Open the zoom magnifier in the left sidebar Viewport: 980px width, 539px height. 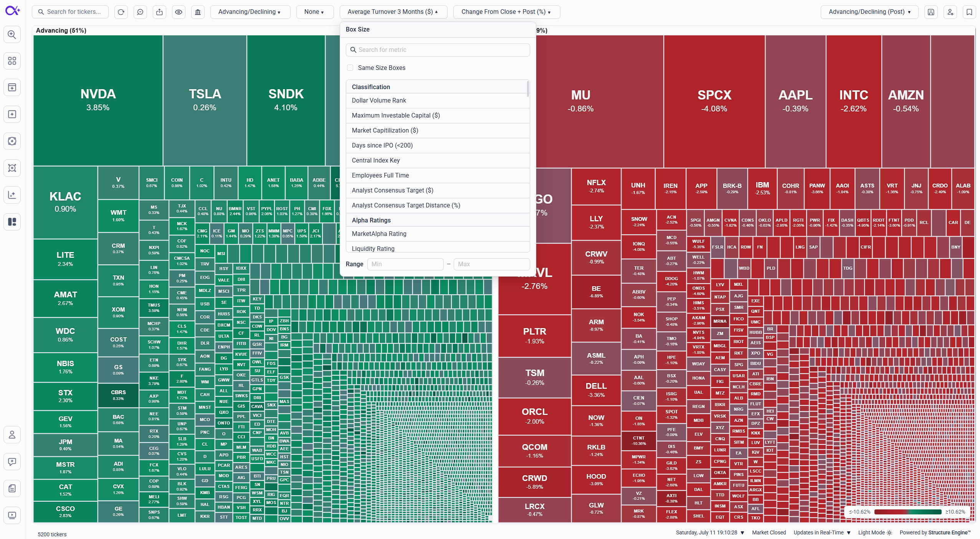click(x=12, y=35)
